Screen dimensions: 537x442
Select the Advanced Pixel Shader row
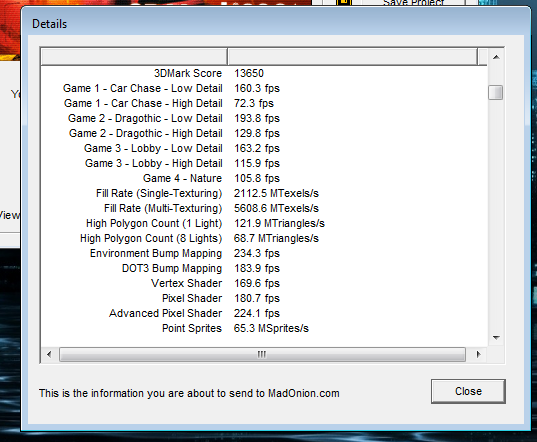(264, 313)
